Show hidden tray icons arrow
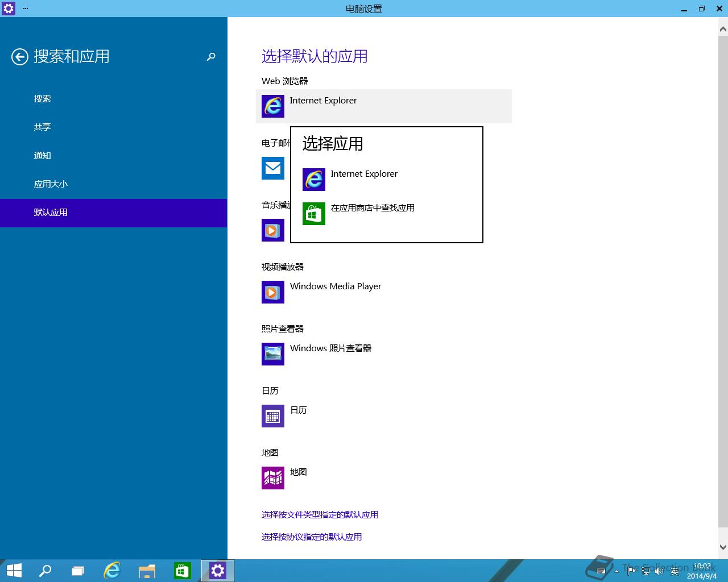The height and width of the screenshot is (582, 728). click(x=617, y=571)
